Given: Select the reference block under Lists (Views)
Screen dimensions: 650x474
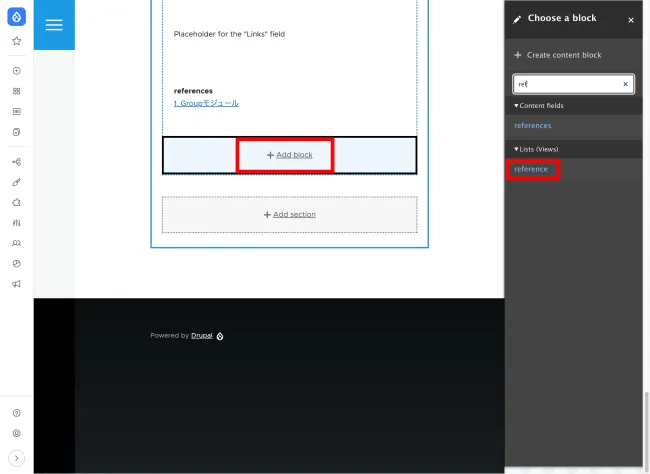Looking at the screenshot, I should click(x=531, y=169).
